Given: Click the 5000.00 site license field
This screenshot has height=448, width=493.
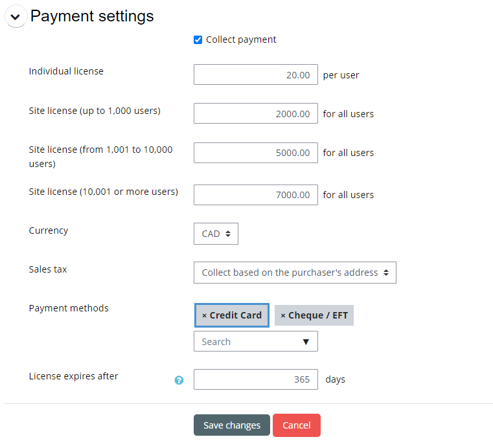Looking at the screenshot, I should [x=255, y=153].
